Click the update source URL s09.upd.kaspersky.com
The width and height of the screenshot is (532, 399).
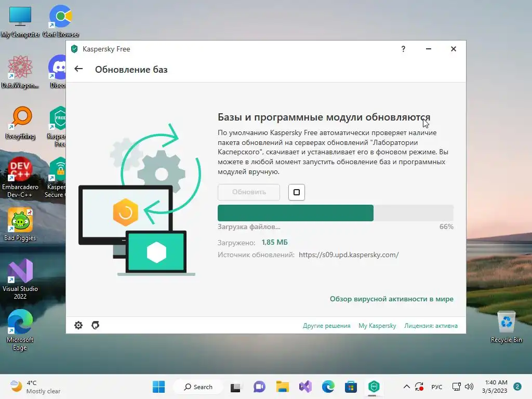[349, 255]
